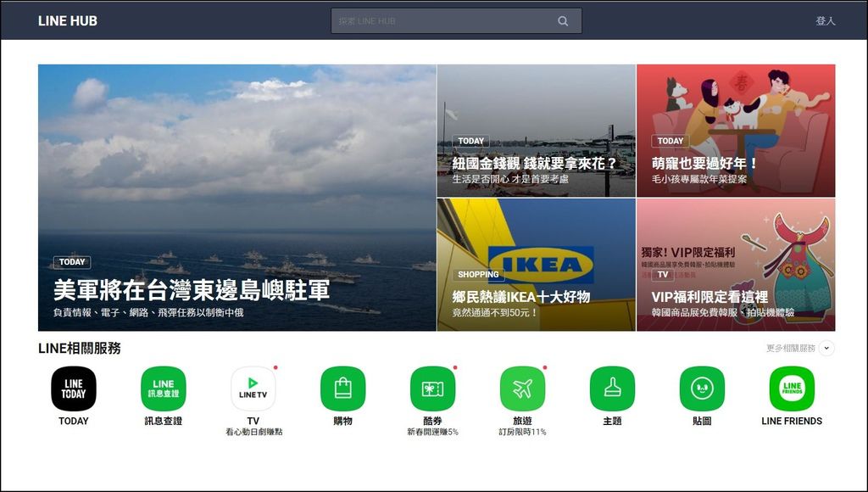This screenshot has height=492, width=868.
Task: Open the 訊息查證 fact-check icon
Action: click(164, 389)
